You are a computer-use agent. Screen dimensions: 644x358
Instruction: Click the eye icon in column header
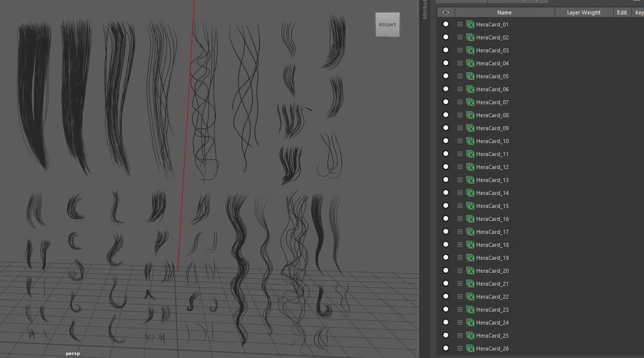445,12
